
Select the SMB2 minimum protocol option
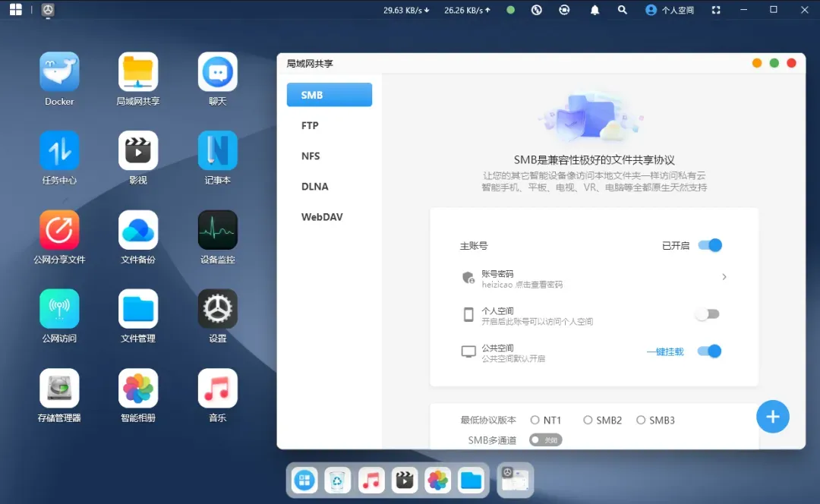(588, 421)
